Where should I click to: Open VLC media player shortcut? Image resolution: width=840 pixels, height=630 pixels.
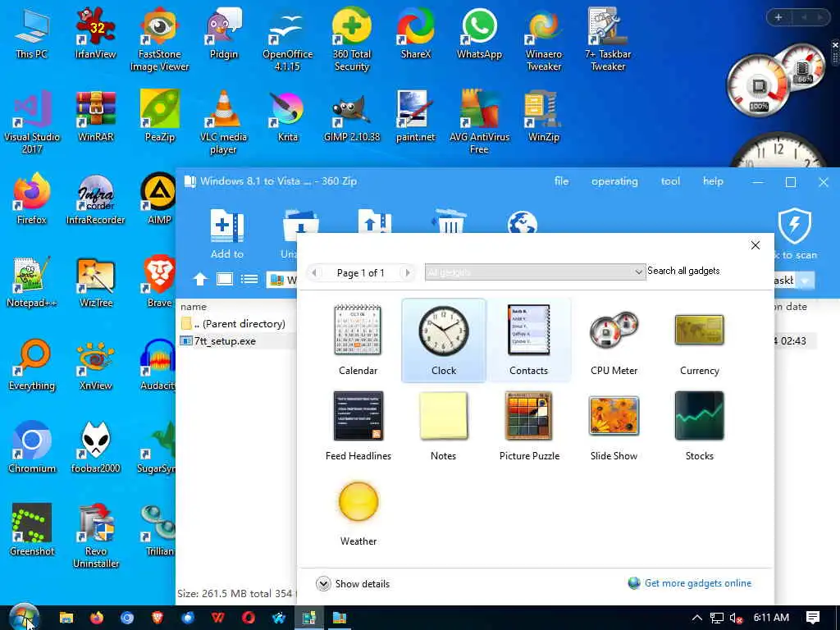223,122
